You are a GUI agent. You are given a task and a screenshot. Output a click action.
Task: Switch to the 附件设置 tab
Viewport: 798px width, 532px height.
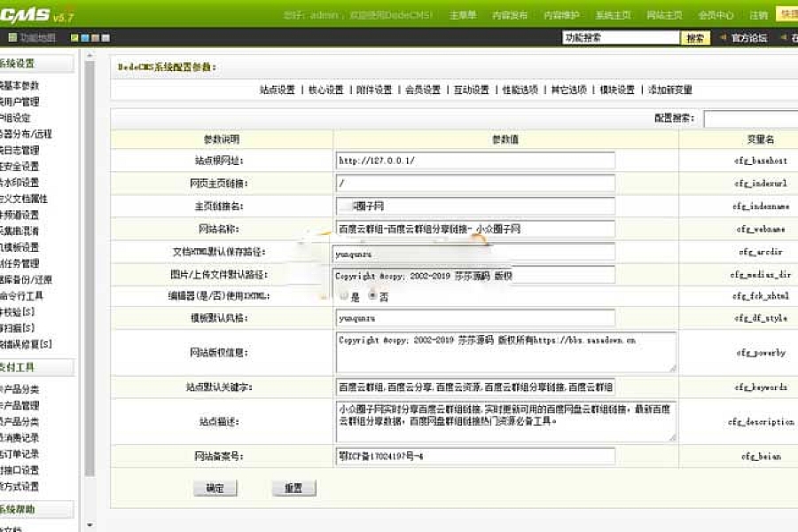[x=374, y=90]
